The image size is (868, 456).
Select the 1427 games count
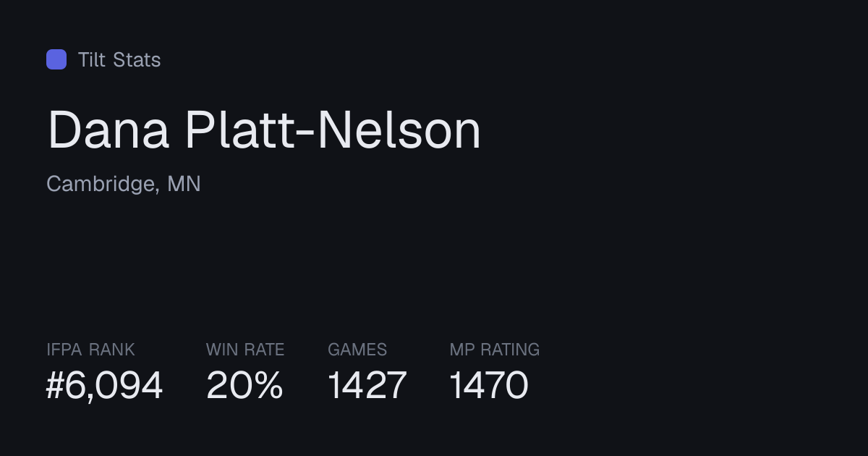point(367,385)
